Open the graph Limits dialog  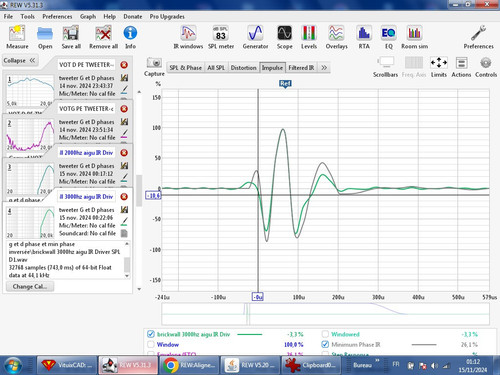(439, 67)
